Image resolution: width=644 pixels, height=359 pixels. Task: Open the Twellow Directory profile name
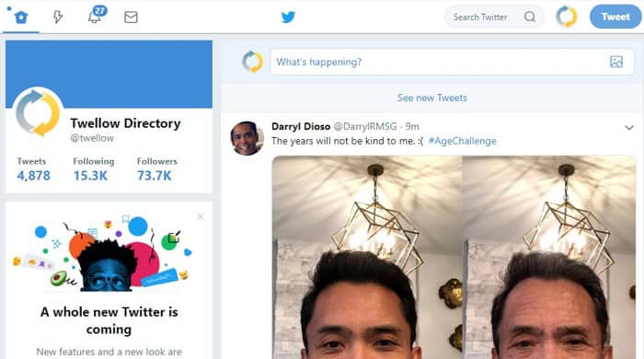click(x=125, y=123)
